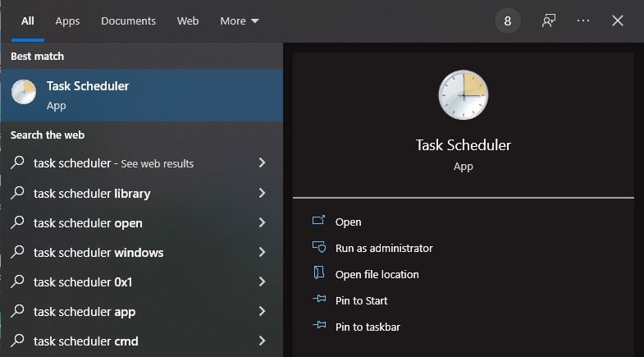Open the feedback person icon

point(549,21)
